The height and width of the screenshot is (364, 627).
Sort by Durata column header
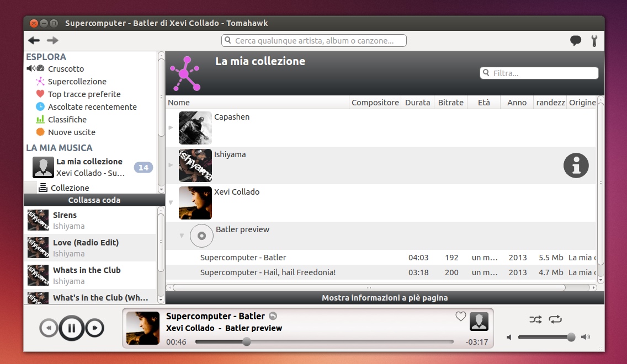coord(417,103)
